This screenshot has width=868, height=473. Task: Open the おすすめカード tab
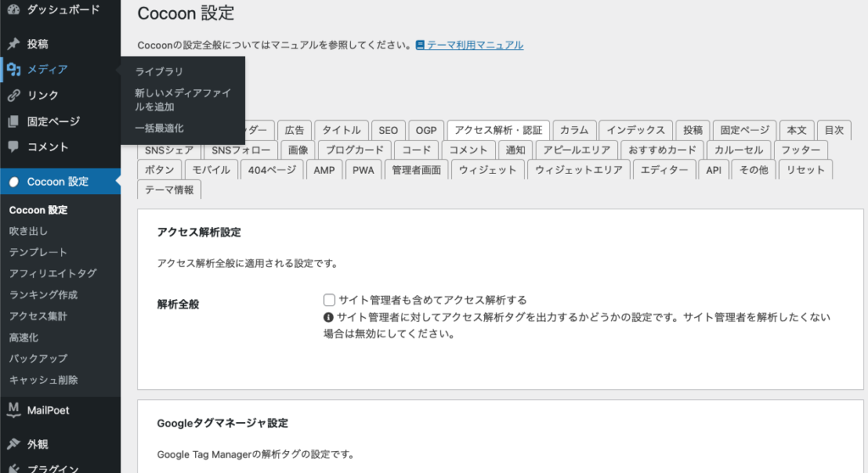pos(662,150)
